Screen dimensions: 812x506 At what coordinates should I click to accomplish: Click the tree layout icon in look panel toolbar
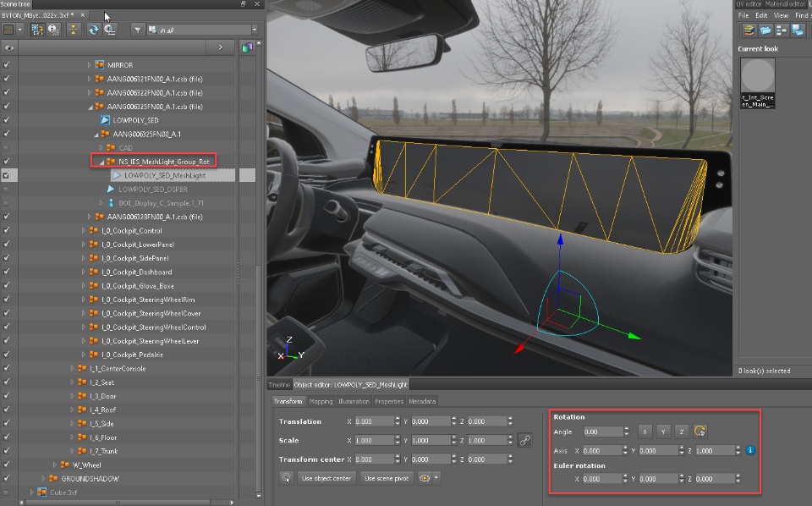coord(782,30)
